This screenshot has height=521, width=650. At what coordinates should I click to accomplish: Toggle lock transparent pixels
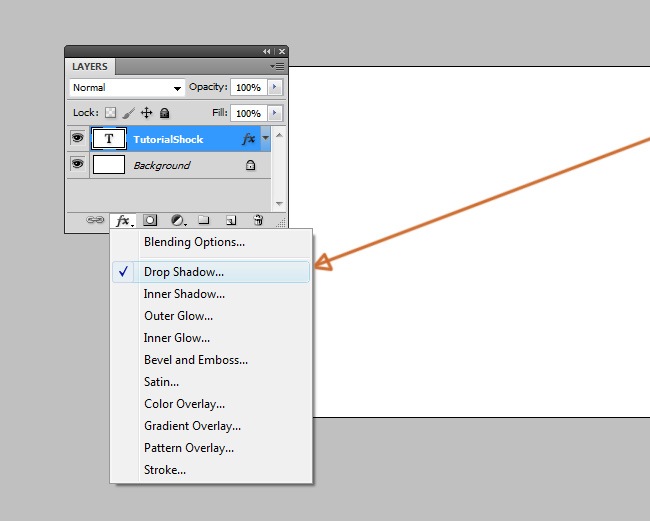(x=111, y=113)
